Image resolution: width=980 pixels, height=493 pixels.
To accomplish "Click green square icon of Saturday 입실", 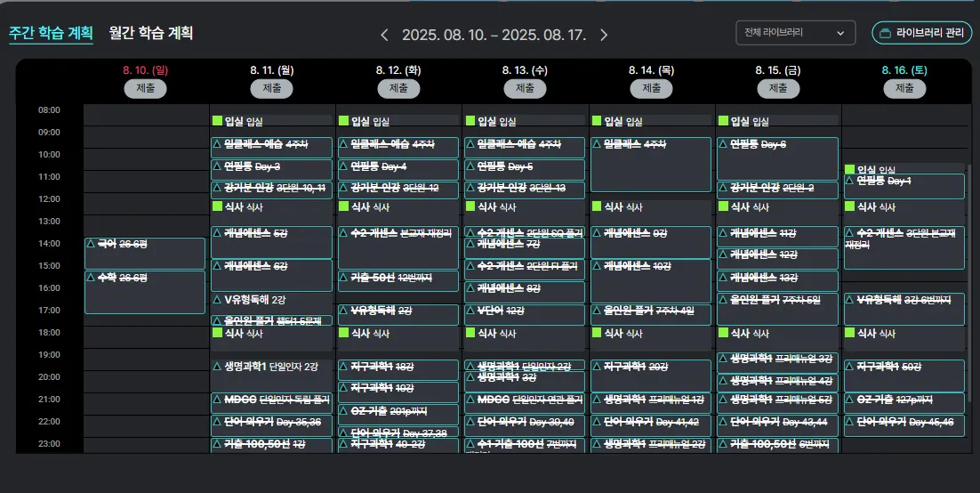I will [850, 170].
